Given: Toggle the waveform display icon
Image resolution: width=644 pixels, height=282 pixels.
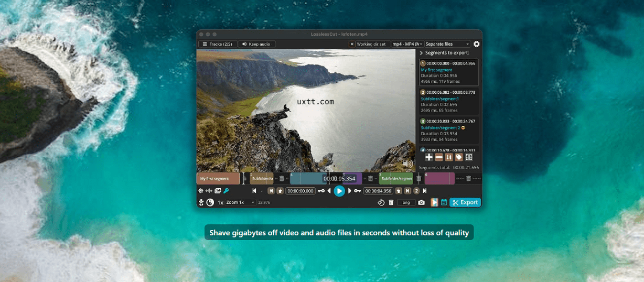Looking at the screenshot, I should pyautogui.click(x=209, y=191).
